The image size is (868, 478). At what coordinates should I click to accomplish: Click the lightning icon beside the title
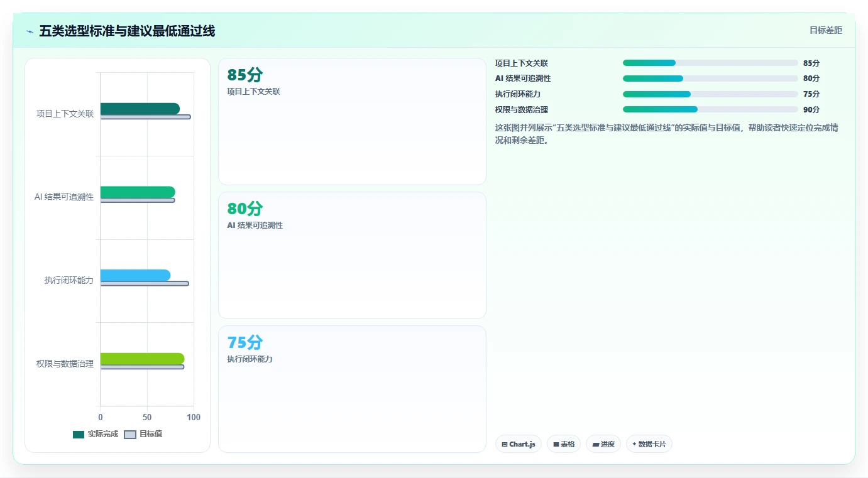(x=30, y=31)
